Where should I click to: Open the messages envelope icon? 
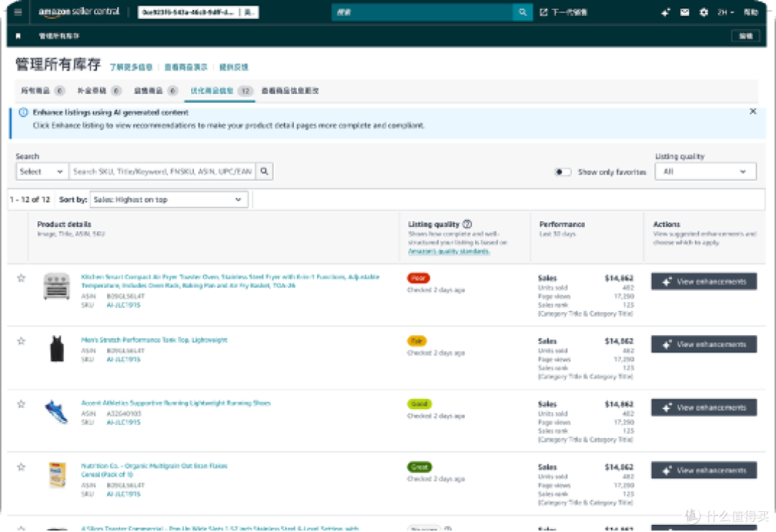[x=685, y=12]
